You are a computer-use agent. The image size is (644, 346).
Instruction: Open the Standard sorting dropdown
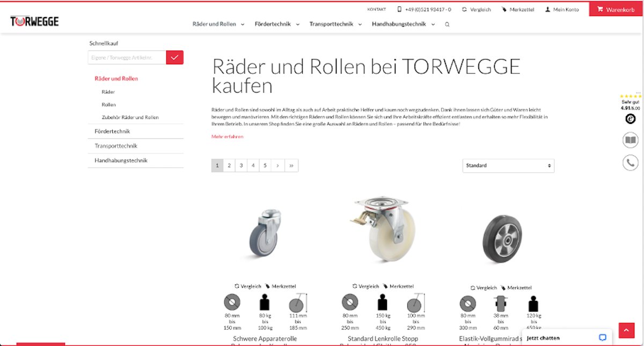pos(508,166)
